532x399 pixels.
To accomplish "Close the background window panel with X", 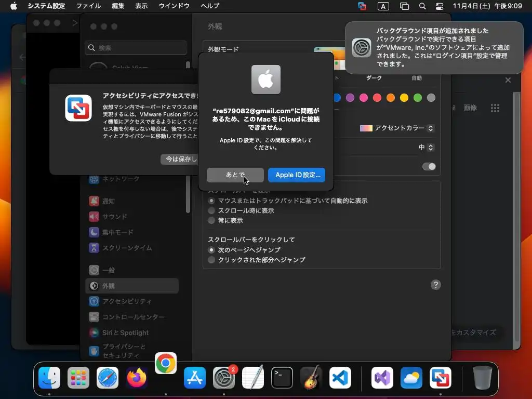I will click(508, 80).
